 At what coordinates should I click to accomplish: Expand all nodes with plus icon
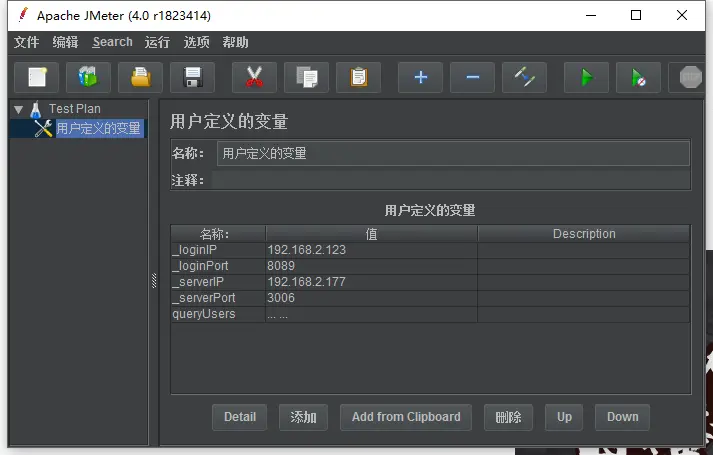pyautogui.click(x=421, y=77)
